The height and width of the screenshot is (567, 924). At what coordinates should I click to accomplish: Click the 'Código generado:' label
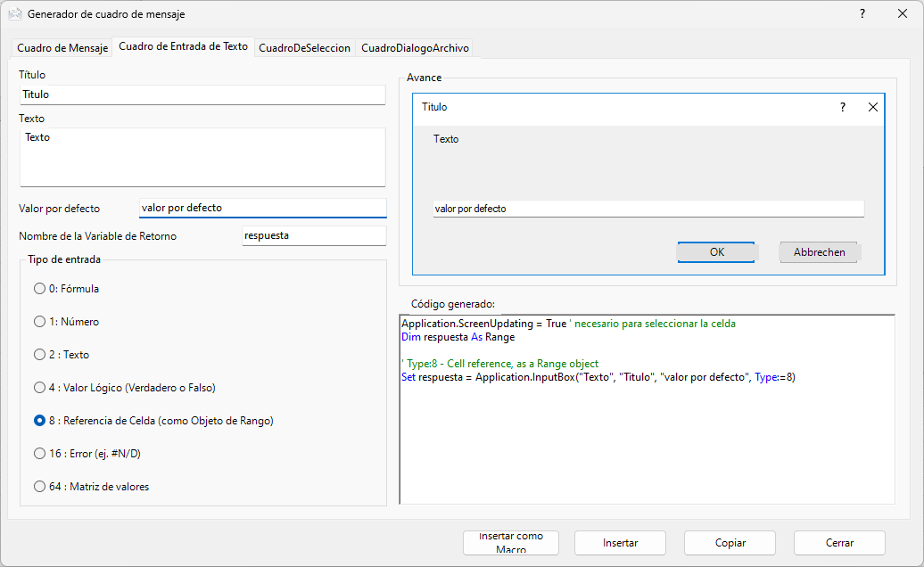[452, 304]
